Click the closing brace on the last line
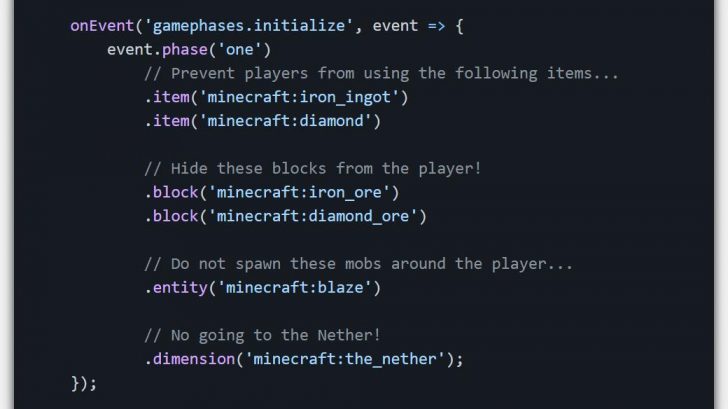The width and height of the screenshot is (728, 409). [75, 383]
